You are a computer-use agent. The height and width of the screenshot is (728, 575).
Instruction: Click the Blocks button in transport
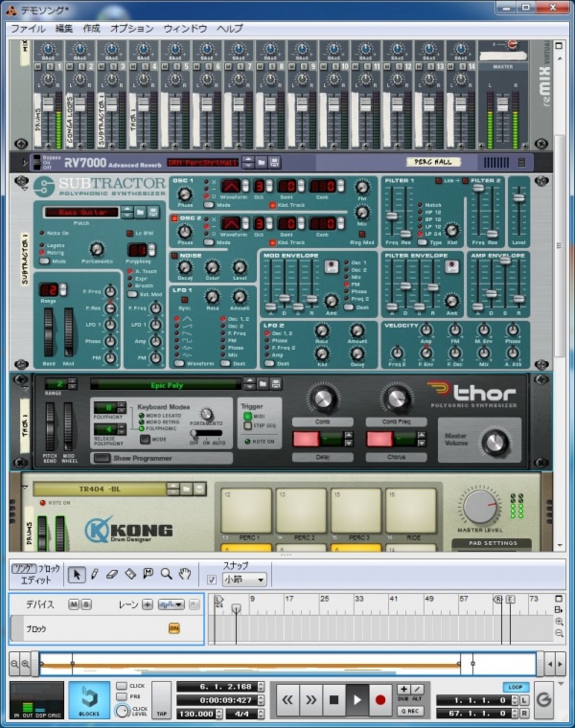click(x=89, y=700)
